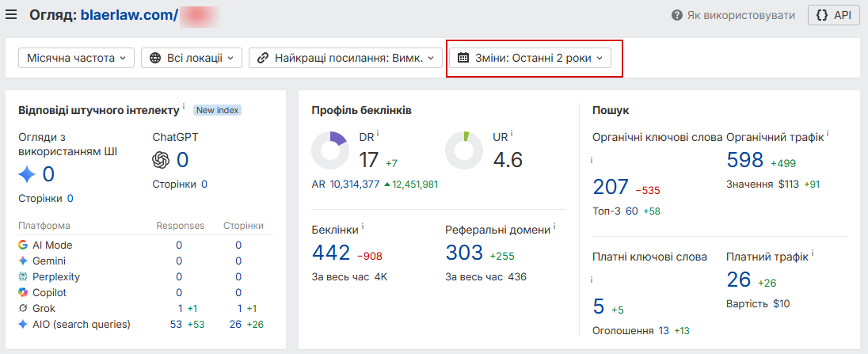
Task: Click the DR donut chart
Action: point(330,150)
